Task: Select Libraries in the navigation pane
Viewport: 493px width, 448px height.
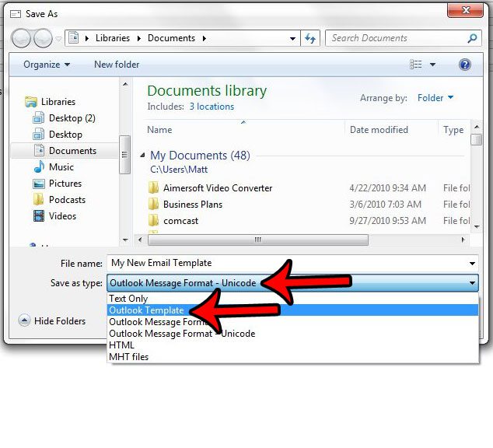Action: (58, 102)
